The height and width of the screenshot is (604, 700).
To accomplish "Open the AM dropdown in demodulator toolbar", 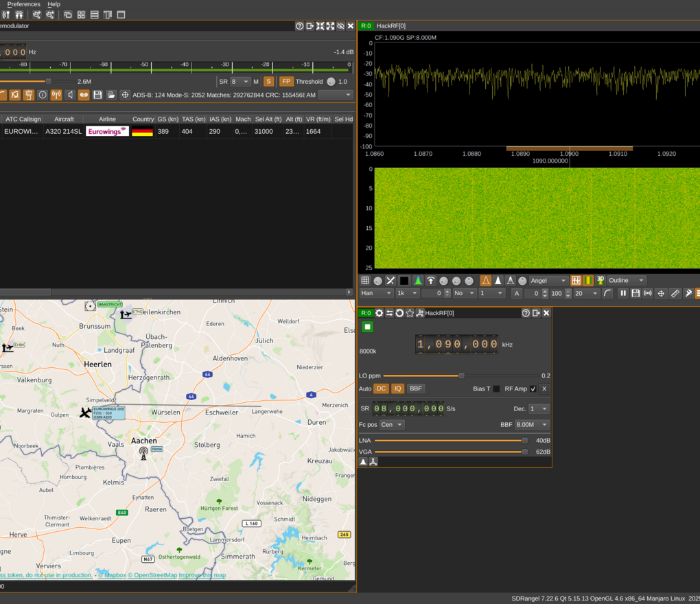I will tap(336, 95).
